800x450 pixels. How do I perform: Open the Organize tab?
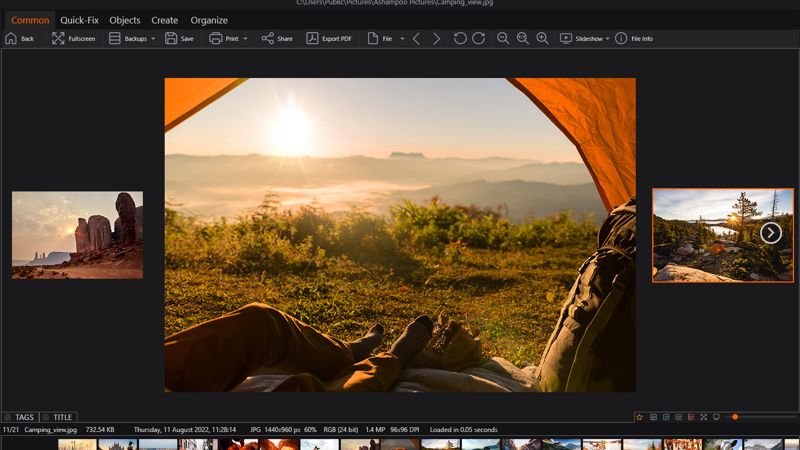tap(209, 20)
